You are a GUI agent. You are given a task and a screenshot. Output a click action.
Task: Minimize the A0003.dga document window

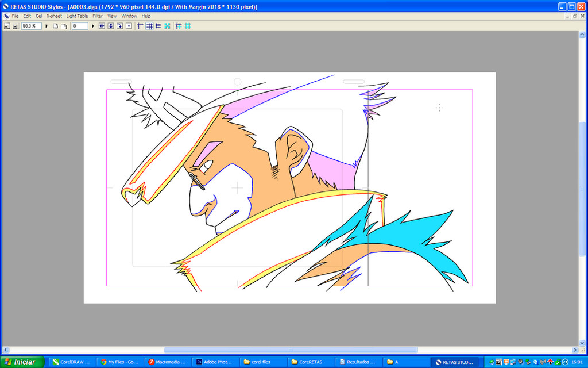pos(567,16)
